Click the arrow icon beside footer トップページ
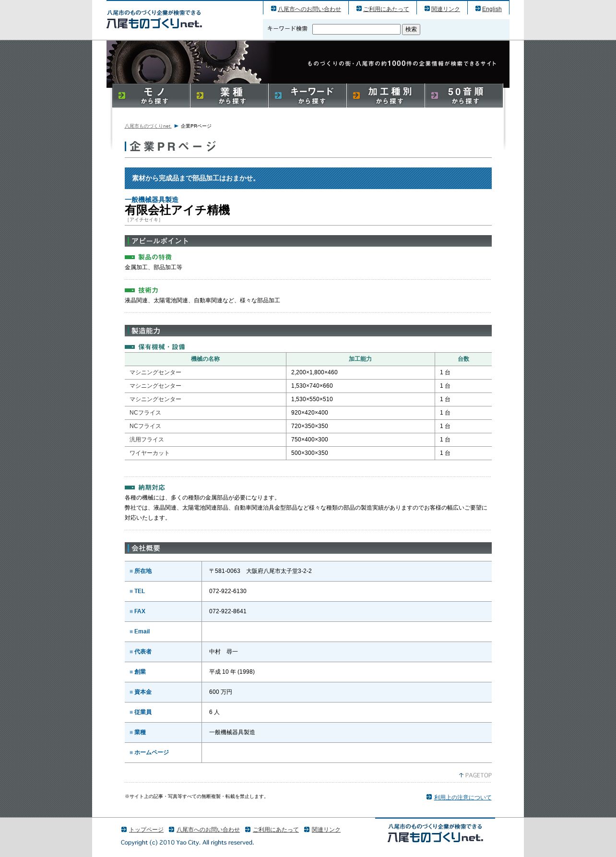The height and width of the screenshot is (857, 616). (124, 829)
